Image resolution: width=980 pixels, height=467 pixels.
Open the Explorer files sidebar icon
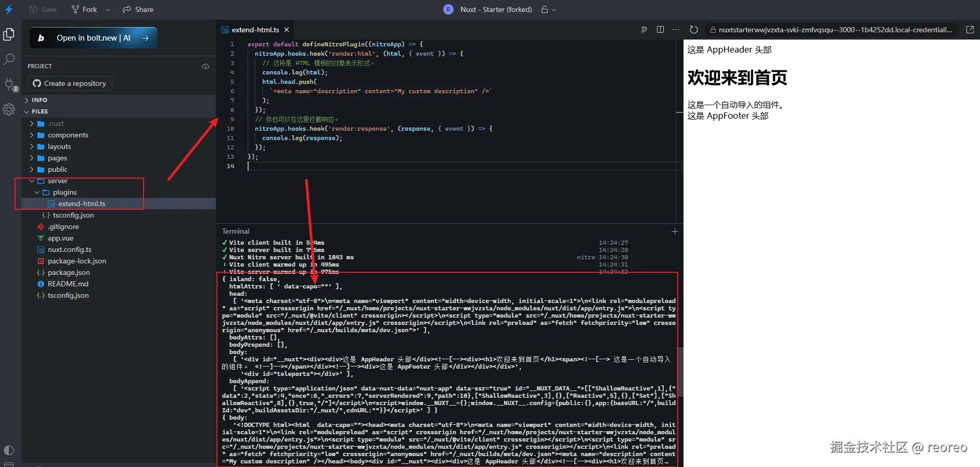pos(9,34)
